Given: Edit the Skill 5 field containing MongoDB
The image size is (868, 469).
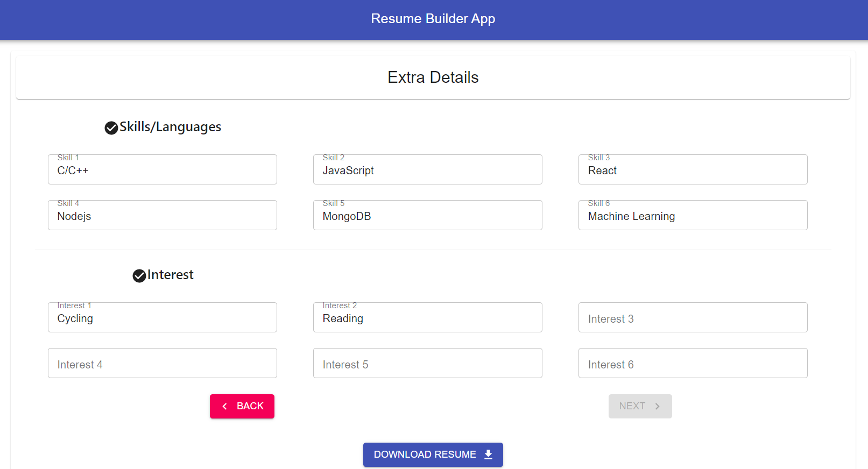Looking at the screenshot, I should coord(428,215).
